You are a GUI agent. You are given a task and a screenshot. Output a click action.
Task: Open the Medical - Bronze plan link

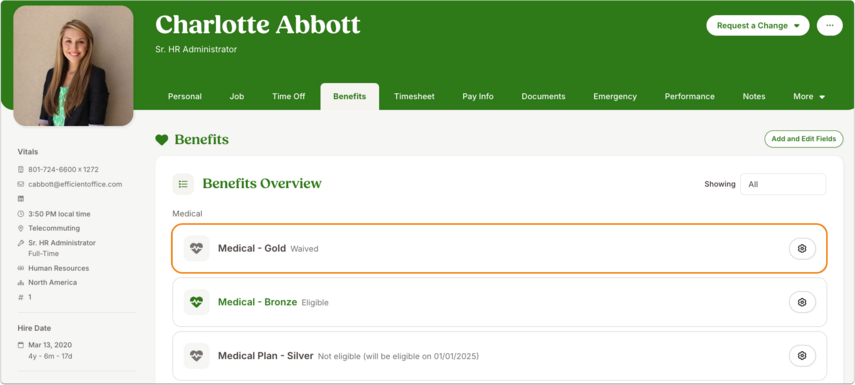coord(257,302)
